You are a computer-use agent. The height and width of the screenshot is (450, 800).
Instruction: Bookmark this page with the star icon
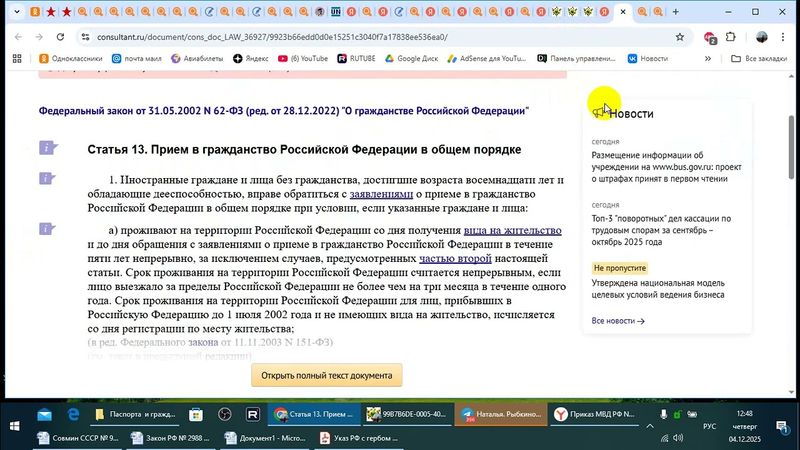tap(680, 37)
